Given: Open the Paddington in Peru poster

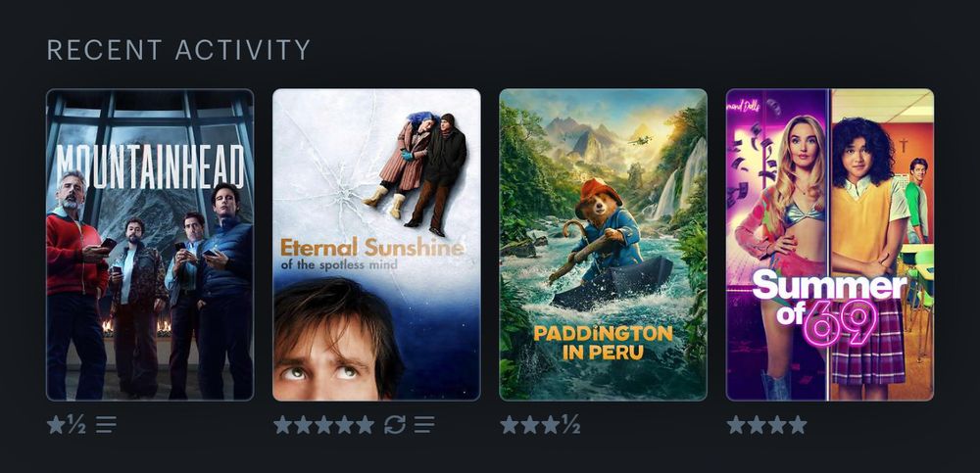Looking at the screenshot, I should click(603, 244).
